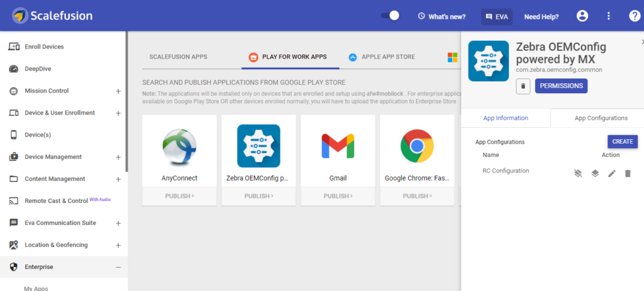Expand Mission Control menu with plus
Screen dimensions: 644x291
[118, 91]
